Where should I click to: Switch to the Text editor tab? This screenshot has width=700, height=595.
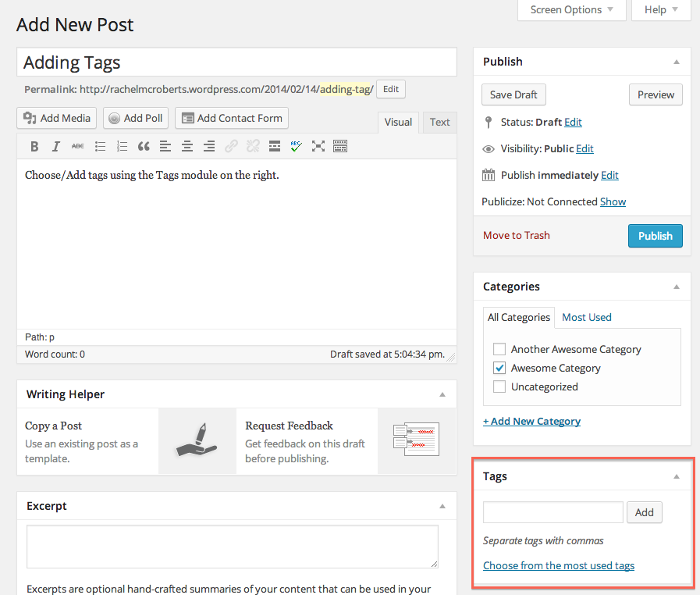pyautogui.click(x=439, y=122)
